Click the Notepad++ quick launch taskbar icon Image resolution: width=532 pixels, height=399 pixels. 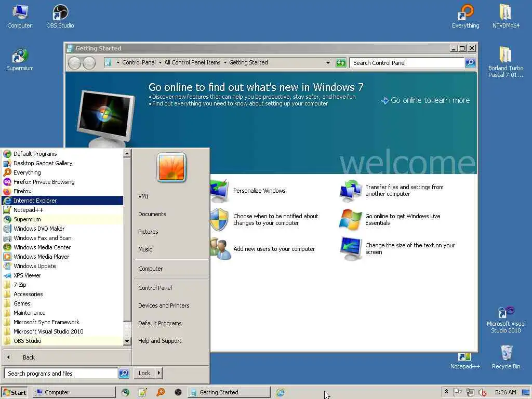(143, 392)
